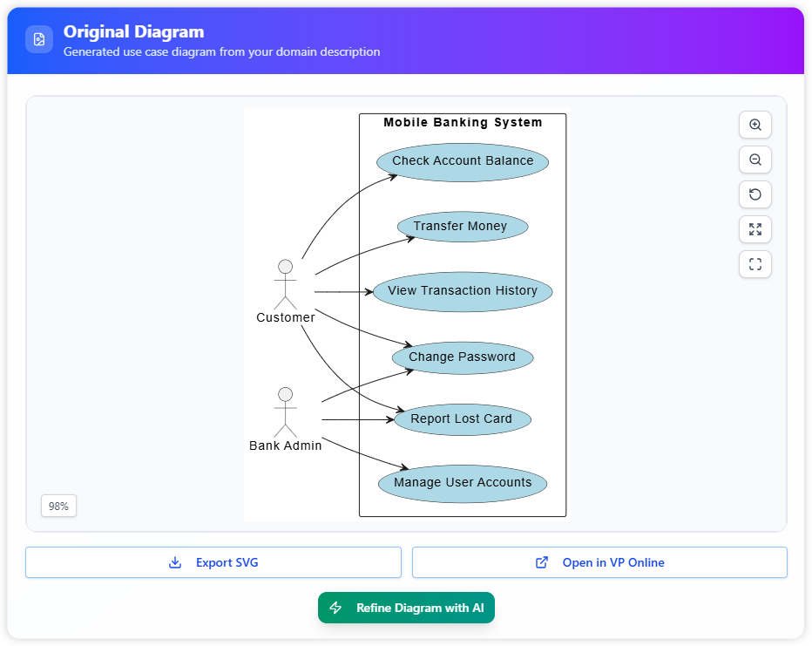Click the 98% zoom level indicator
This screenshot has width=812, height=646.
58,506
